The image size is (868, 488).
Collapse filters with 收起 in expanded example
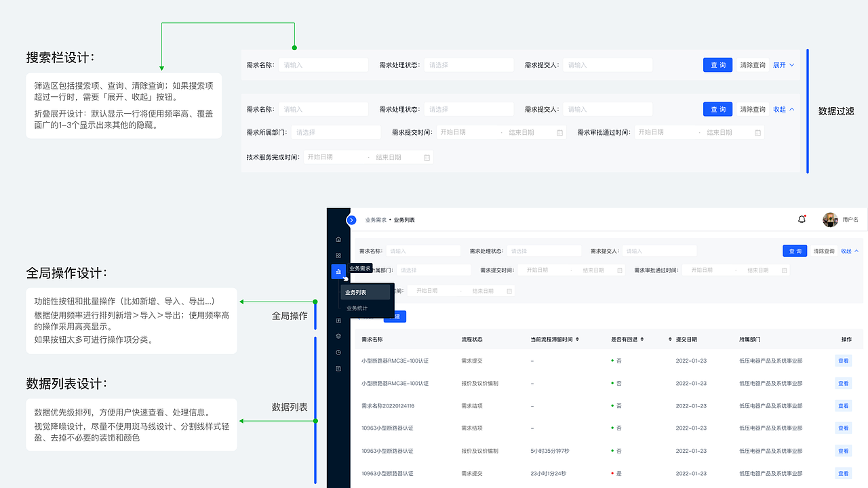tap(783, 109)
